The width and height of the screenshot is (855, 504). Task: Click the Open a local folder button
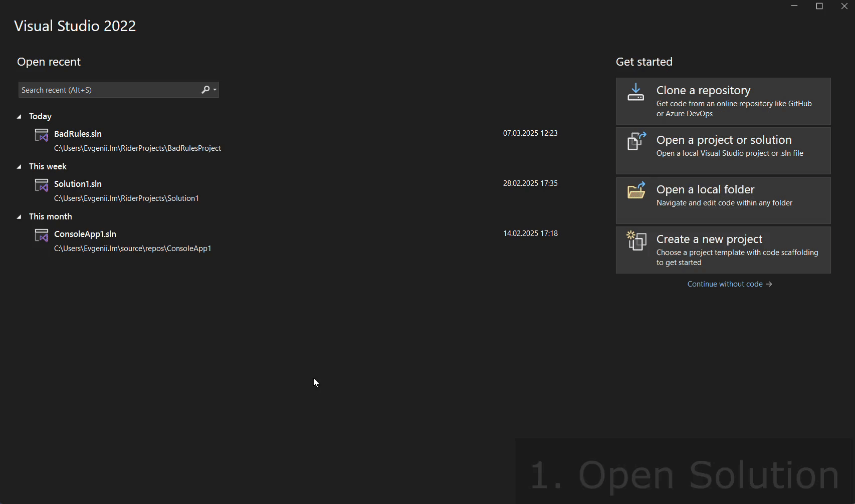723,200
